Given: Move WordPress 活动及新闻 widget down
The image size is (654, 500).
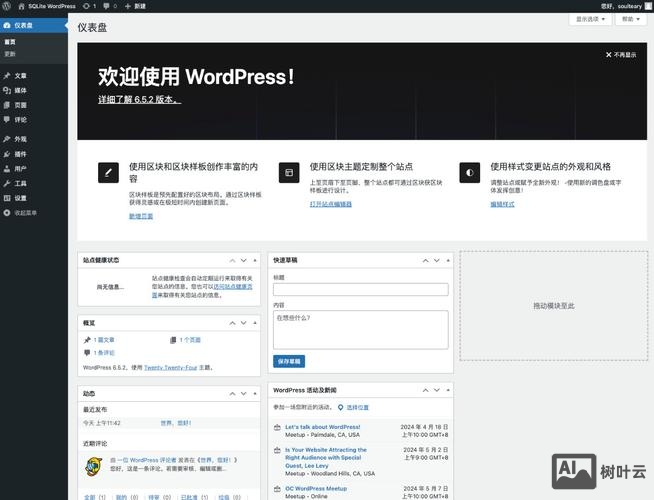Looking at the screenshot, I should point(437,390).
